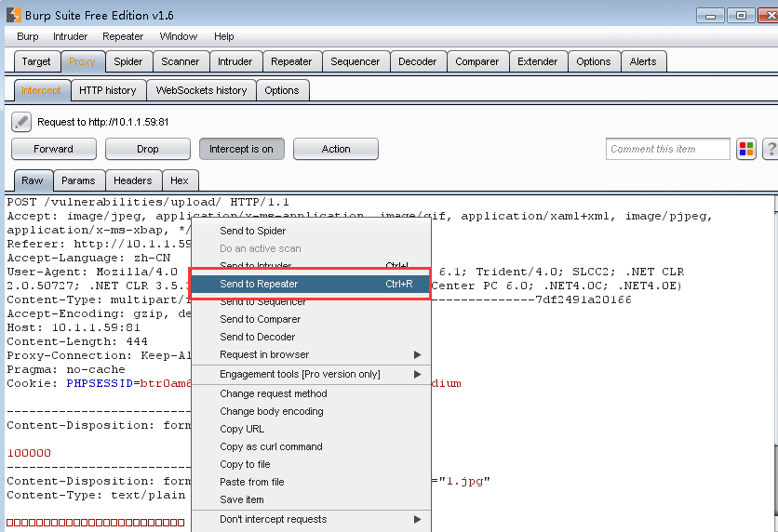The width and height of the screenshot is (778, 532).
Task: Open the highlight color picker icon
Action: [745, 149]
